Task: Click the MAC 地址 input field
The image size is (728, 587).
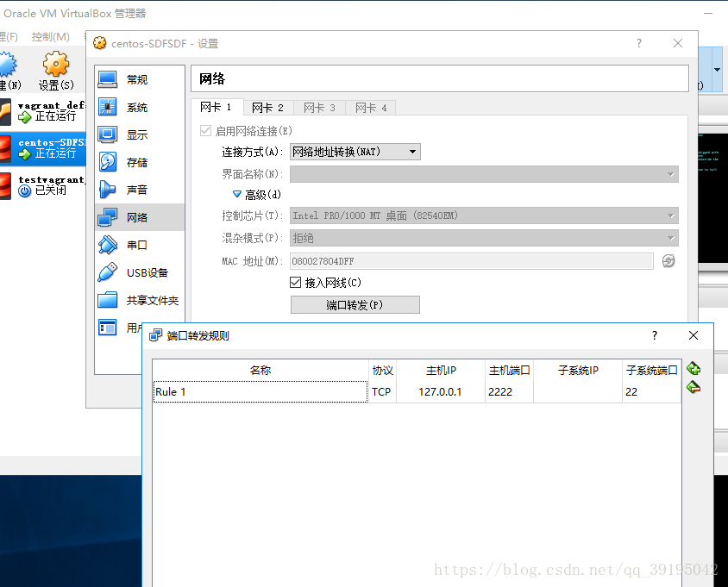Action: 471,261
